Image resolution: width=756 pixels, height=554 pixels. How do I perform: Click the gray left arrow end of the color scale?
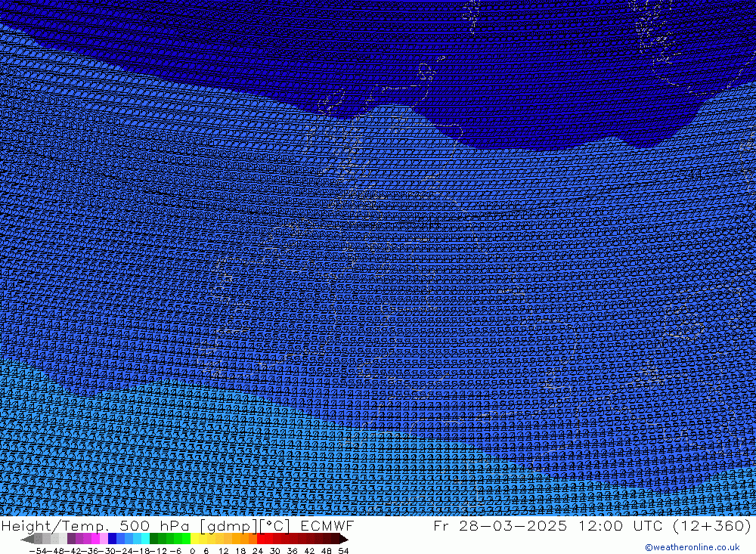coord(27,539)
